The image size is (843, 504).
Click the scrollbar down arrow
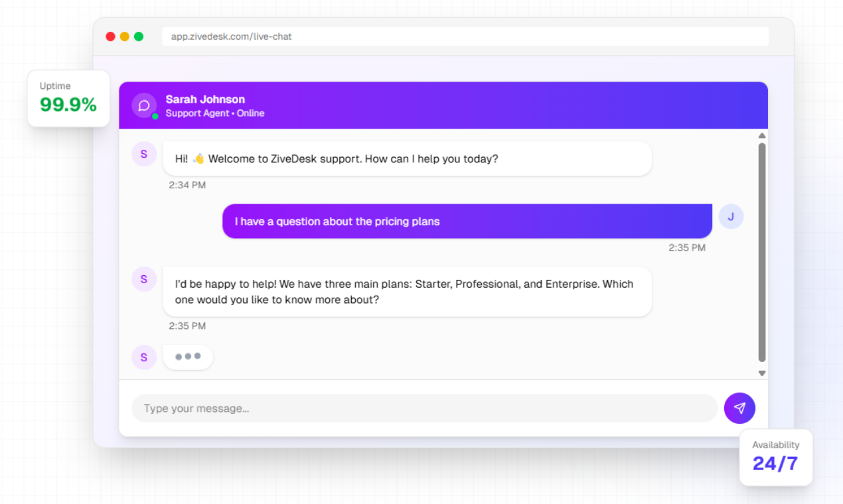point(762,373)
